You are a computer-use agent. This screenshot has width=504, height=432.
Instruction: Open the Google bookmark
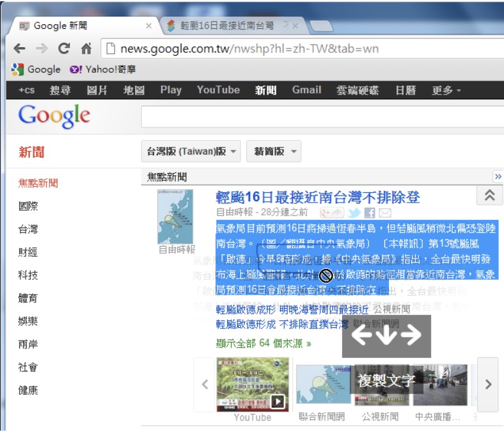(x=36, y=70)
